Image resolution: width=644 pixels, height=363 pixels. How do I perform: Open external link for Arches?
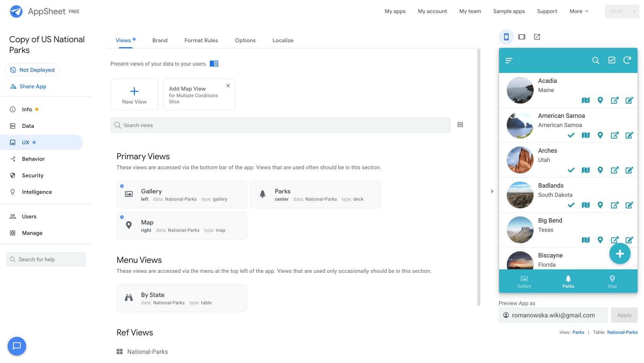[615, 170]
